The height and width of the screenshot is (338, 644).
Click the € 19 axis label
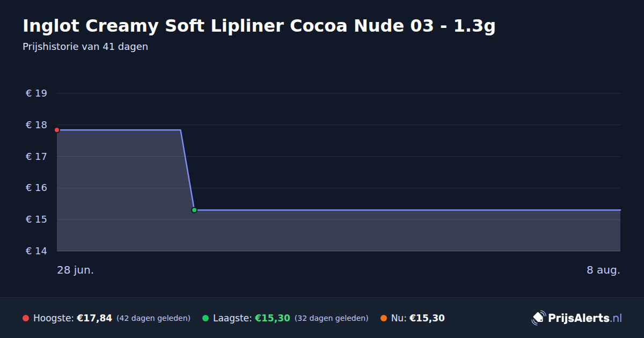(36, 93)
